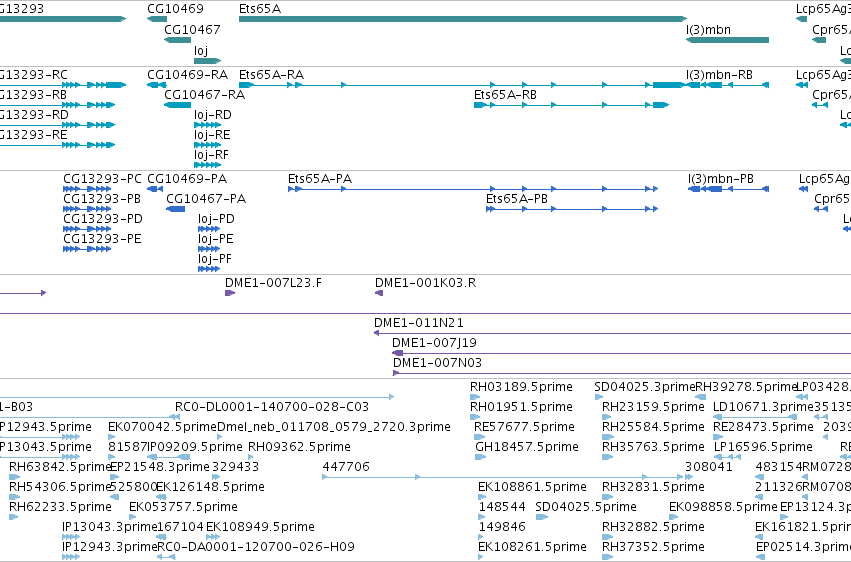Screen dimensions: 851x562
Task: Select the IP09209.5prime EST label
Action: click(x=195, y=447)
